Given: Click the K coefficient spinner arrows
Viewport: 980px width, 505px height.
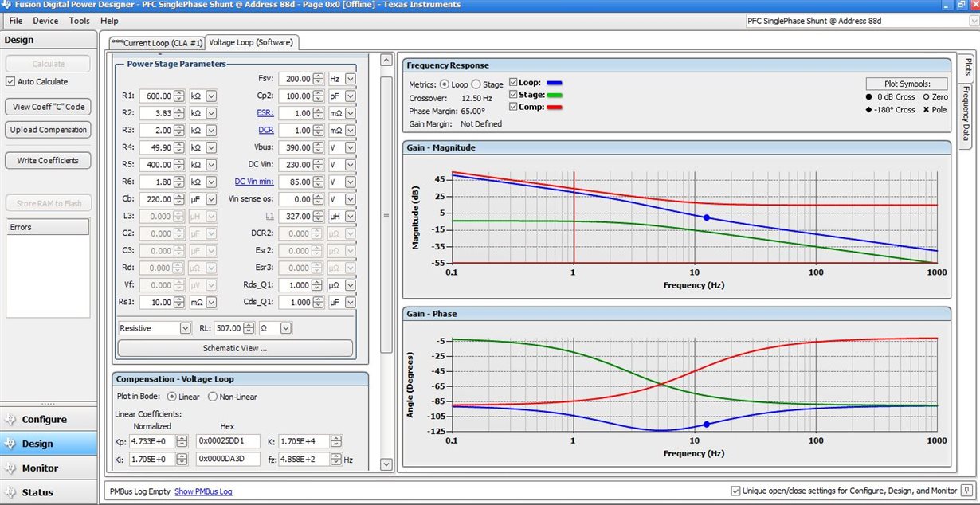Looking at the screenshot, I should pyautogui.click(x=336, y=441).
